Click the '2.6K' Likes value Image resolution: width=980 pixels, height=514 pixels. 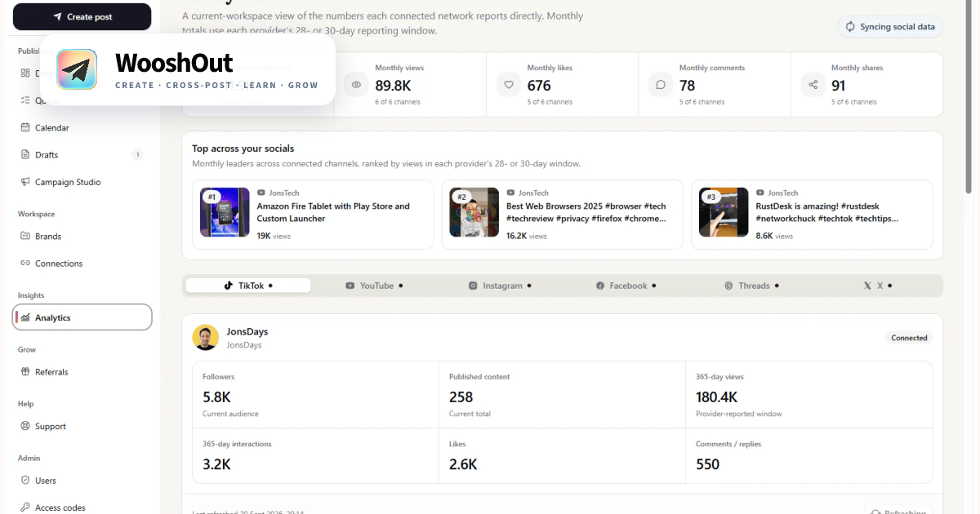tap(463, 464)
